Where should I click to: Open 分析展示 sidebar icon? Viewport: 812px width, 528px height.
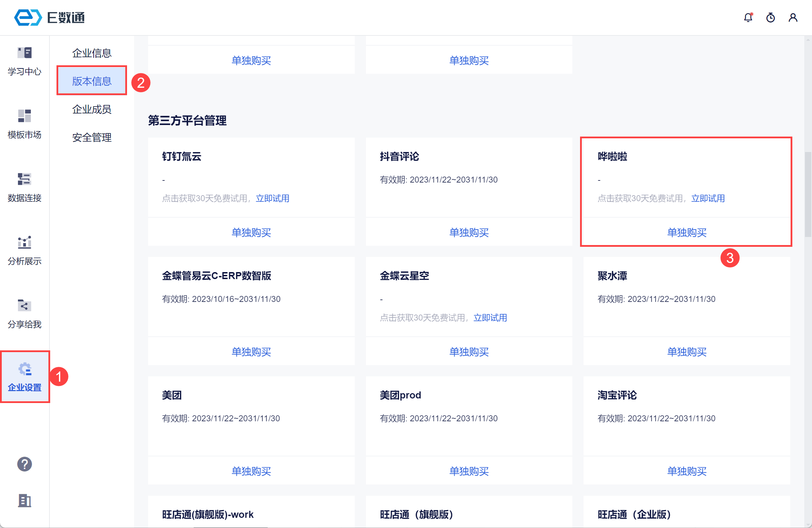pos(25,251)
